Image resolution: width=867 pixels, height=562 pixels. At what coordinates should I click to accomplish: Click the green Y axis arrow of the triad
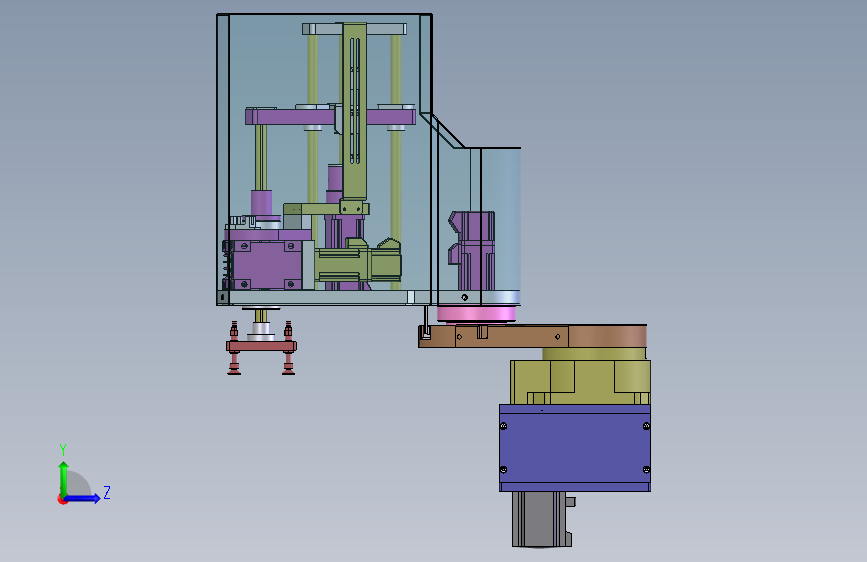64,478
